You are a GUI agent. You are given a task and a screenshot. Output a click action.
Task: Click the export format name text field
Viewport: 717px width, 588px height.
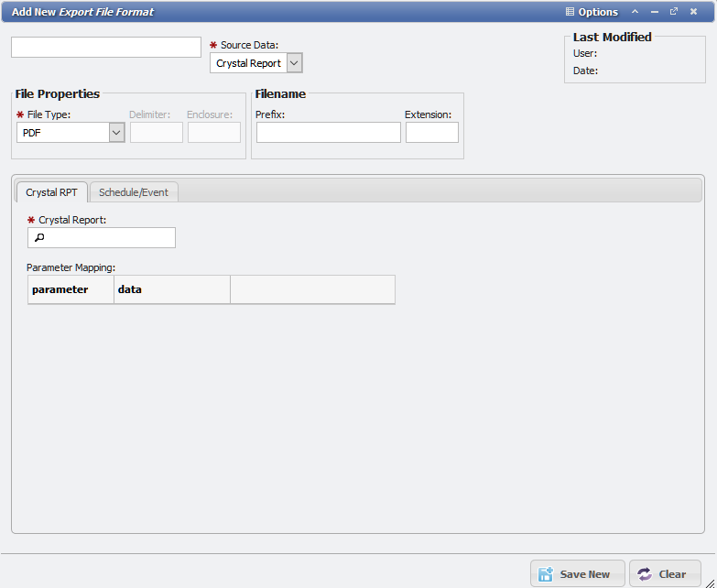coord(106,48)
